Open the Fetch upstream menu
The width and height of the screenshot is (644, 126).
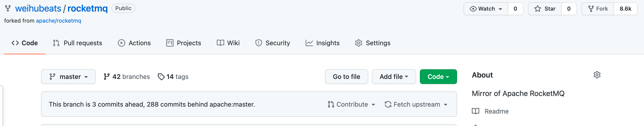click(x=416, y=104)
